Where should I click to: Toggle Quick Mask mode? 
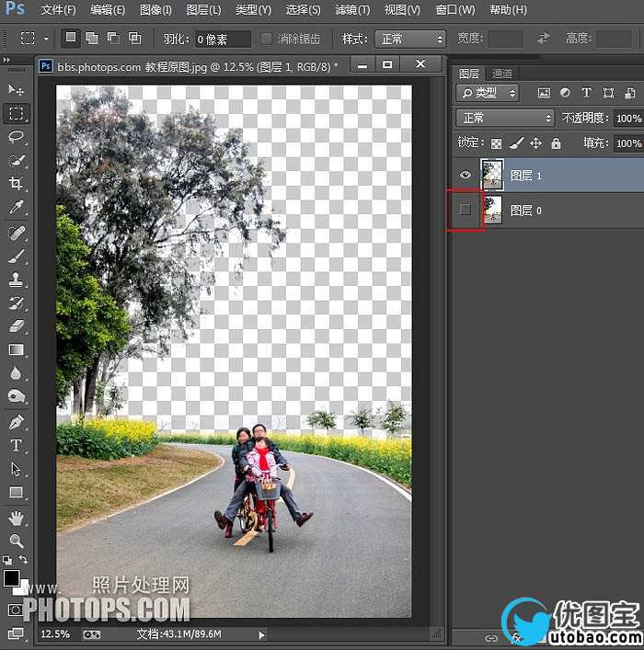tap(16, 610)
